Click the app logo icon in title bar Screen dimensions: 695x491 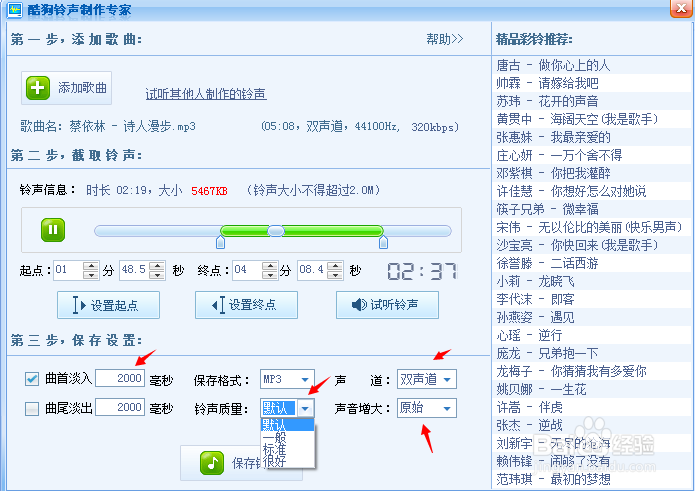[15, 9]
